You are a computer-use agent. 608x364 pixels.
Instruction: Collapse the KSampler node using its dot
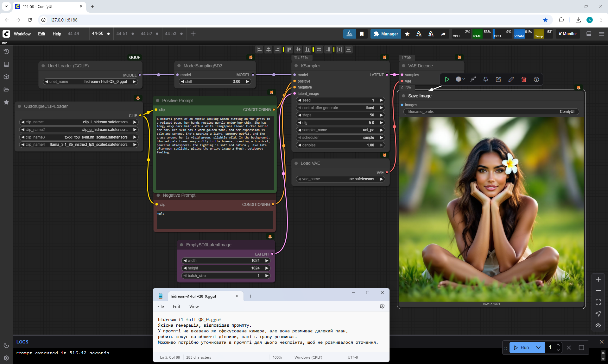point(296,66)
